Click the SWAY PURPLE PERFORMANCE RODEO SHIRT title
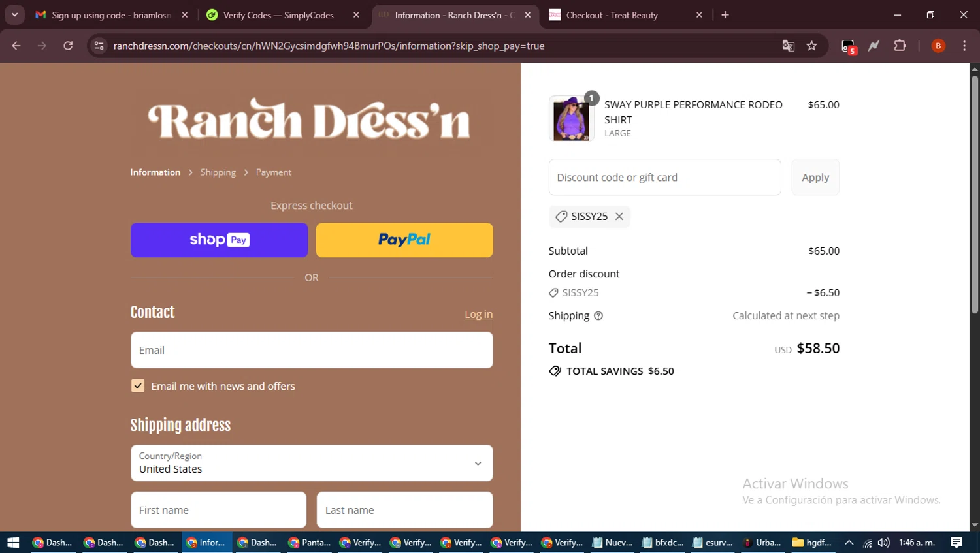This screenshot has width=980, height=553. coord(693,112)
